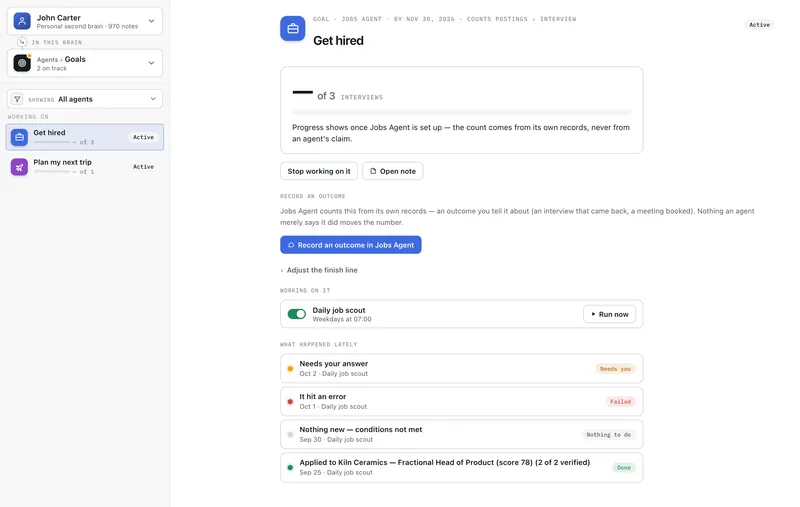Click the purple airplane trip icon
The width and height of the screenshot is (800, 507).
point(19,167)
